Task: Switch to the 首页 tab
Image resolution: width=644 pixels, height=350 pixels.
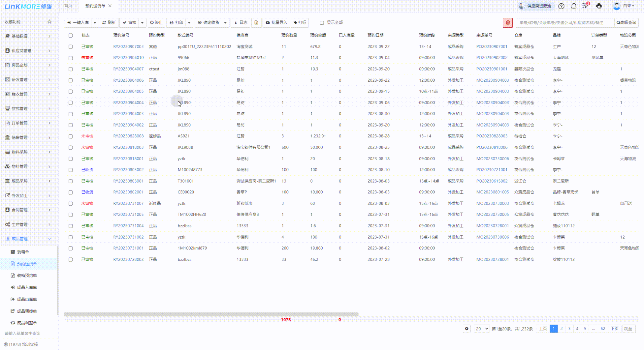Action: pos(68,6)
